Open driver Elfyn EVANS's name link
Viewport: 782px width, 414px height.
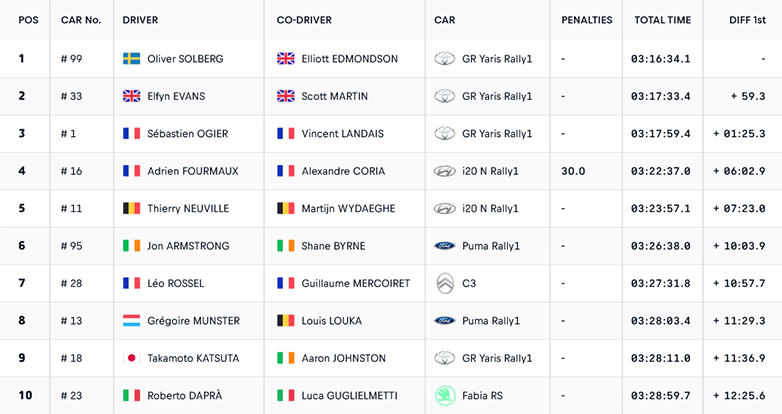pos(178,96)
